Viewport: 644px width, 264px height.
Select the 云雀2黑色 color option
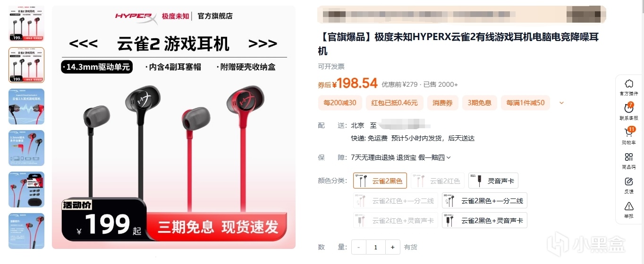380,181
